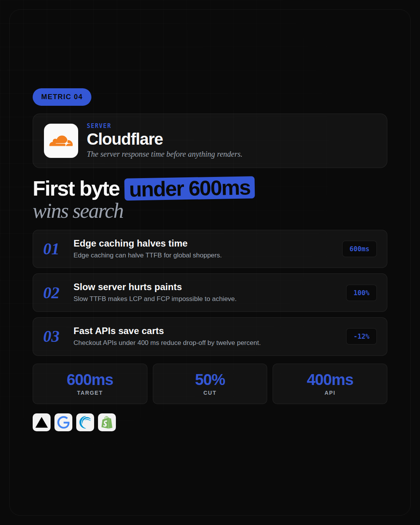Click the Vercel triangle logo icon

point(42,422)
